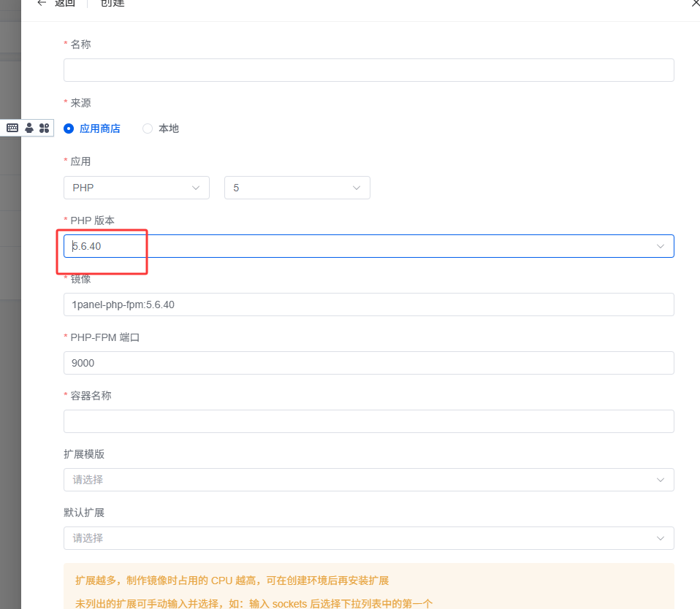
Task: Click the four-dot grid icon in the floating toolbar
Action: point(44,128)
